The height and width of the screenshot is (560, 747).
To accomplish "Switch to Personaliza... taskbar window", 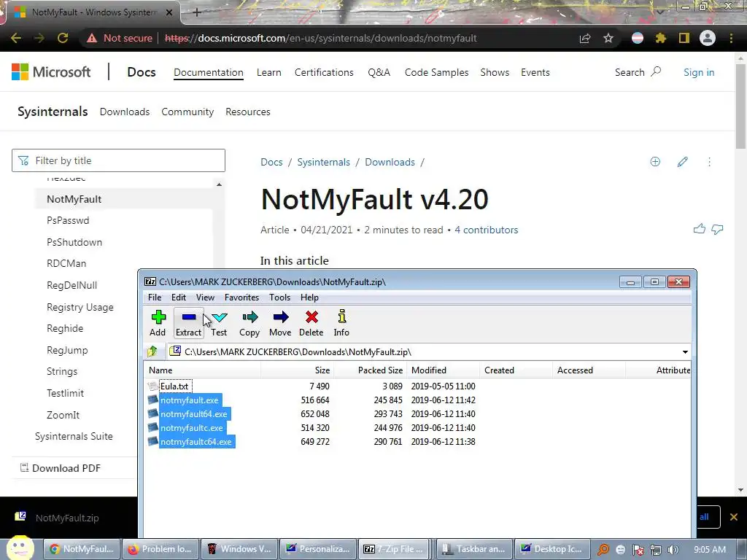I will click(318, 549).
